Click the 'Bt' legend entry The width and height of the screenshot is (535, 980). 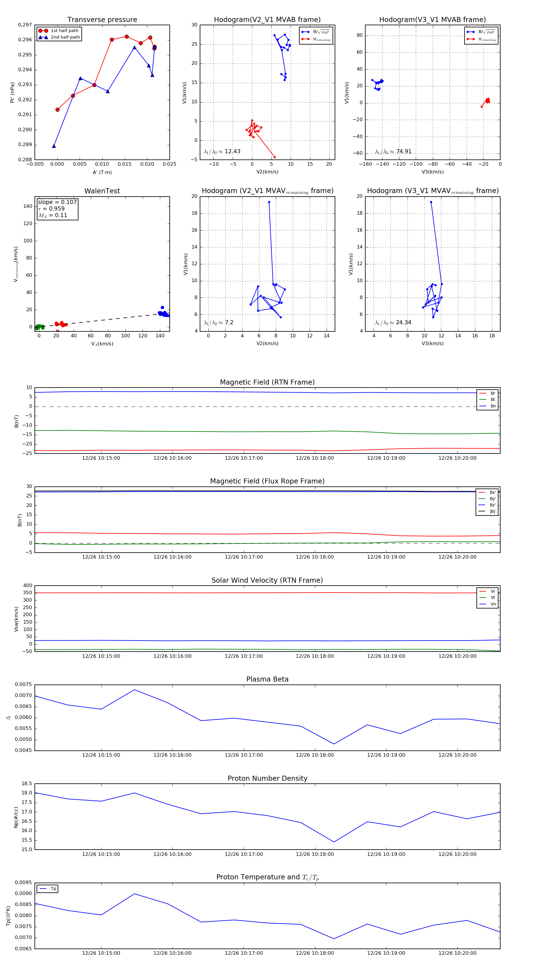point(487,399)
